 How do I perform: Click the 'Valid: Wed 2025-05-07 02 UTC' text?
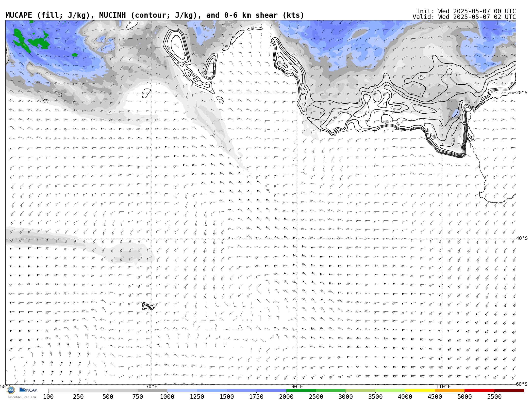point(464,17)
